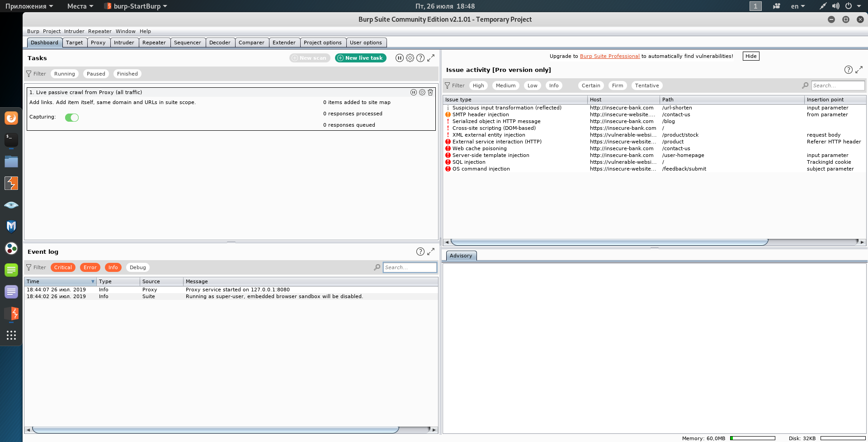Toggle the Critical event log filter
The width and height of the screenshot is (868, 442).
click(63, 267)
